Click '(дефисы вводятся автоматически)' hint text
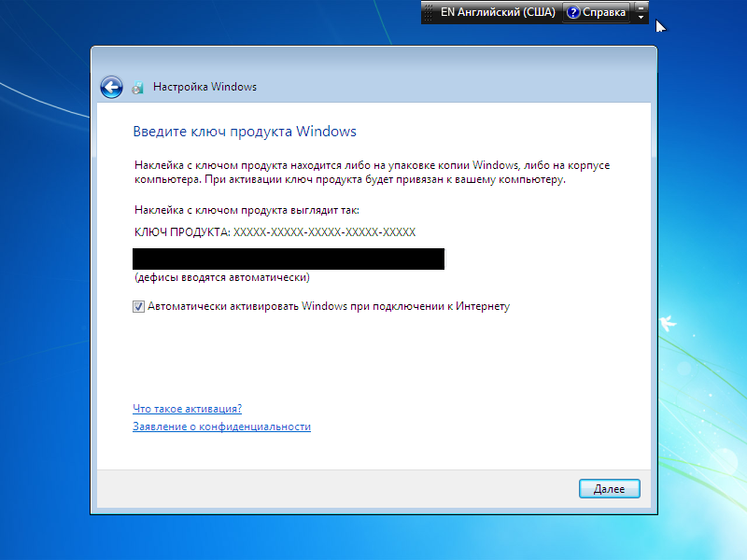The image size is (747, 560). 222,277
